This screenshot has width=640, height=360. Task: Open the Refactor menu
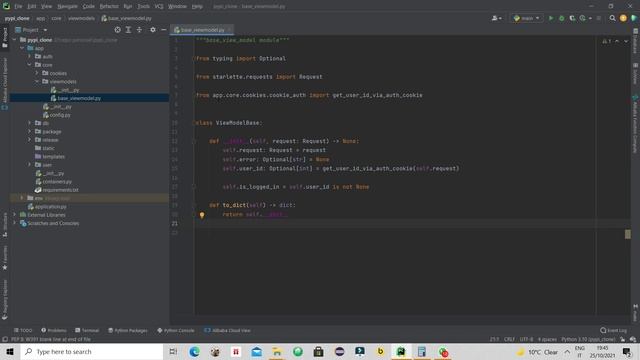point(109,6)
